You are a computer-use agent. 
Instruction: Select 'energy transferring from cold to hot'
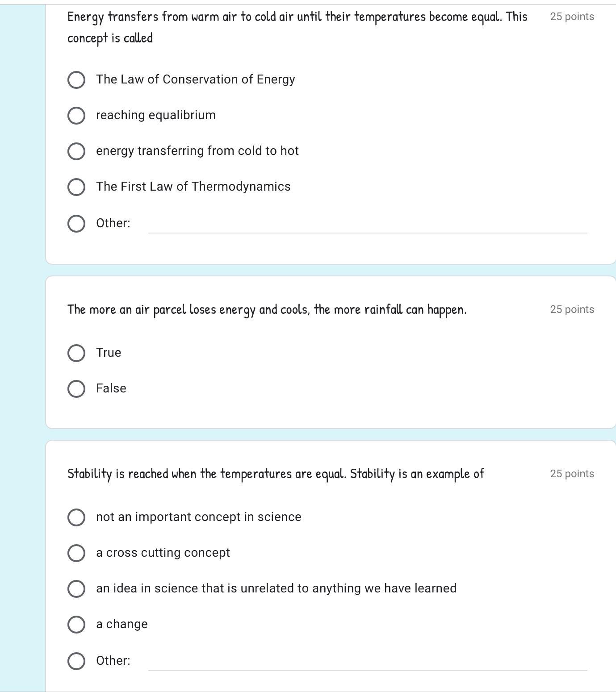pyautogui.click(x=76, y=151)
